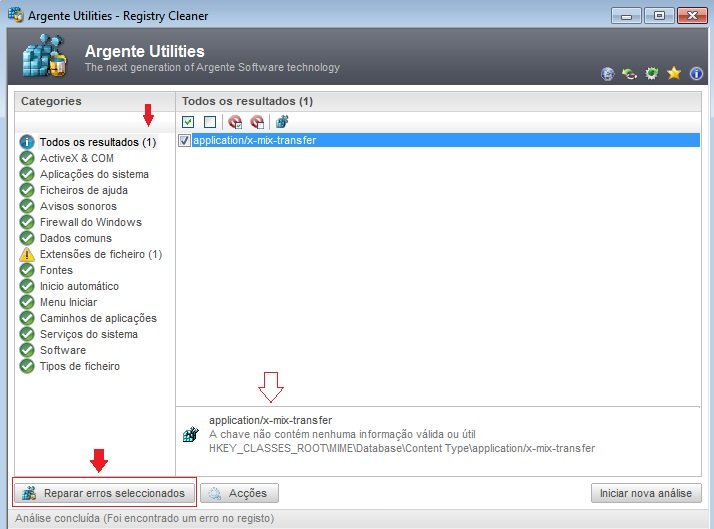Click green check icon beside Dados comuns
Viewport: 714px width, 529px height.
point(27,238)
